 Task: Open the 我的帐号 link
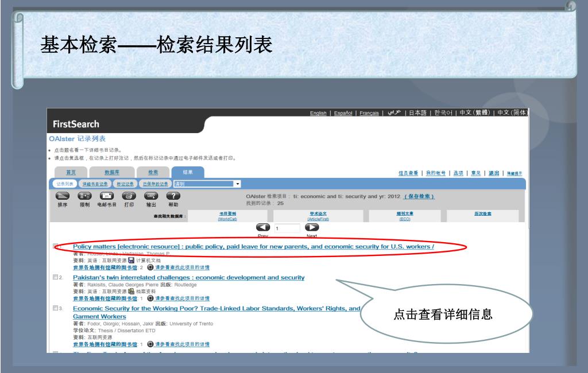(x=436, y=173)
